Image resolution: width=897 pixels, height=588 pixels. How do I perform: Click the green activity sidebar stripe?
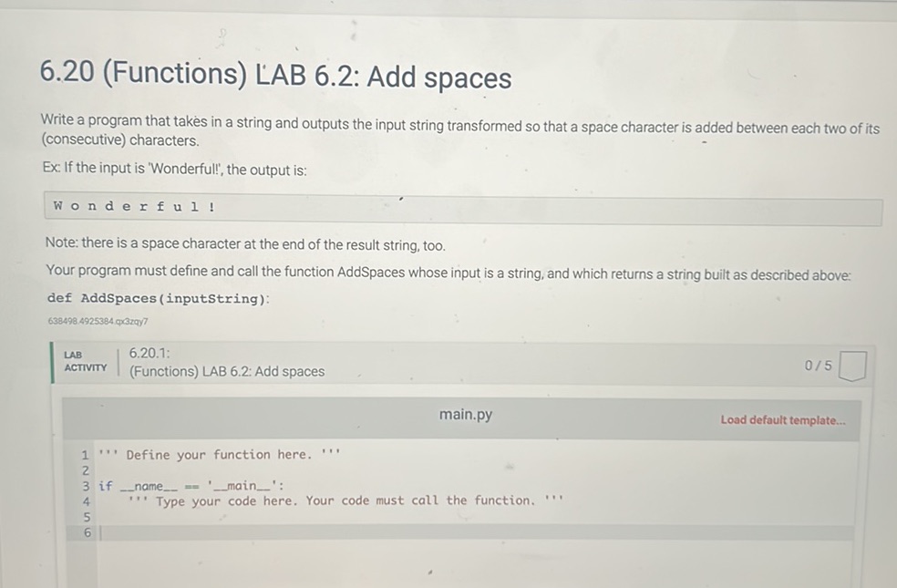(53, 363)
